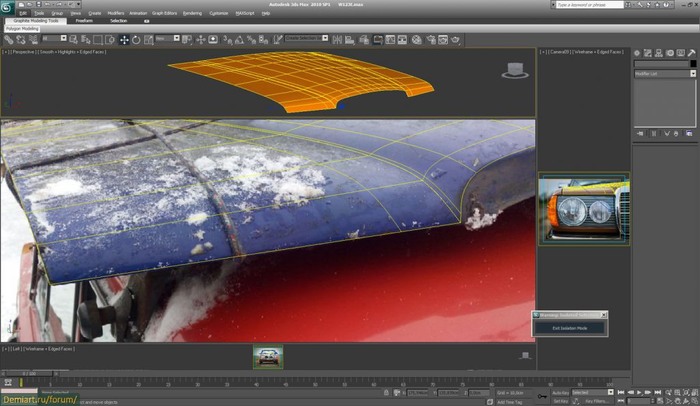Open the Tools menu

[x=39, y=13]
